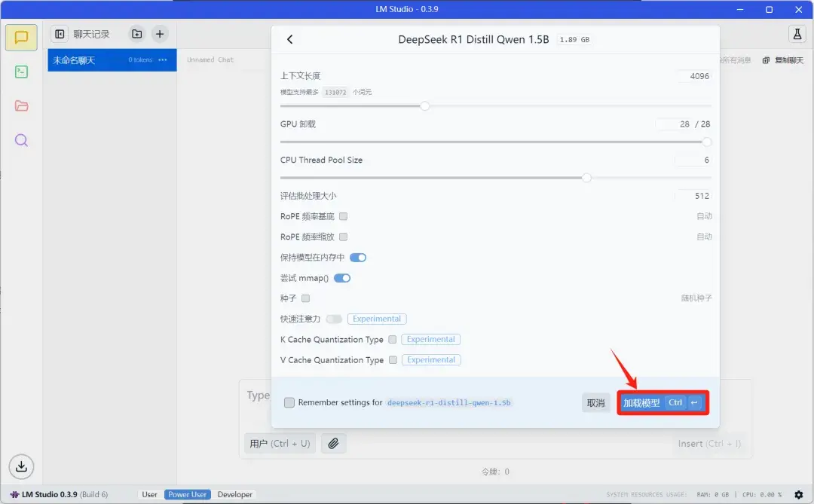
Task: Click the GPU 卸载 value field 28
Action: tap(674, 124)
